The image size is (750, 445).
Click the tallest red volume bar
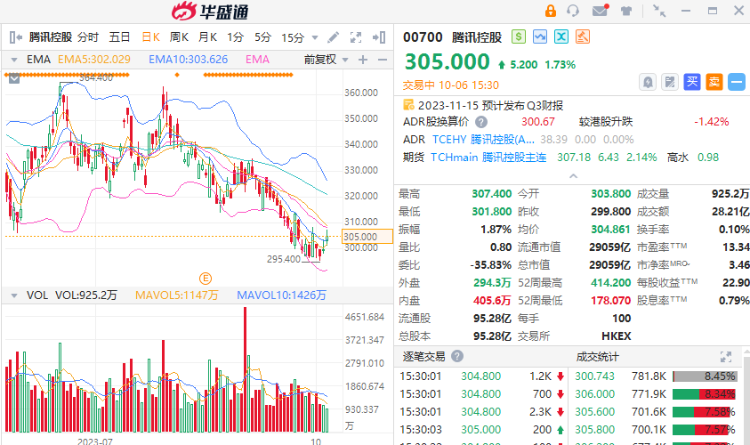click(245, 369)
